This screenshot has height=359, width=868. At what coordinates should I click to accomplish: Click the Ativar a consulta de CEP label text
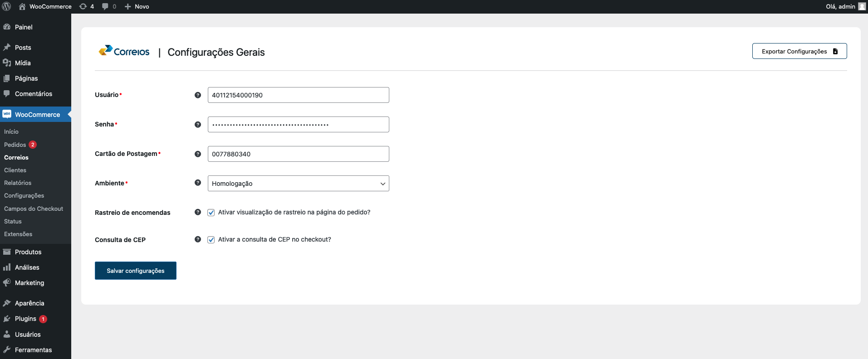point(275,239)
